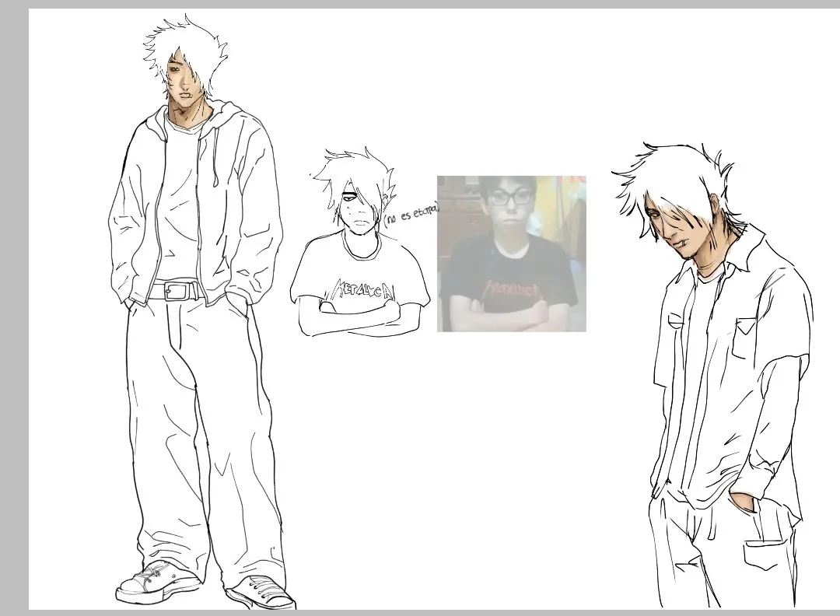Viewport: 840px width, 616px height.
Task: Click the standing figure's right-side sneaker
Action: 261,593
